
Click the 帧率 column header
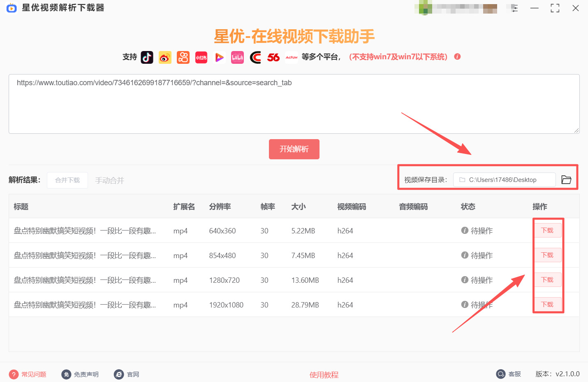point(268,206)
